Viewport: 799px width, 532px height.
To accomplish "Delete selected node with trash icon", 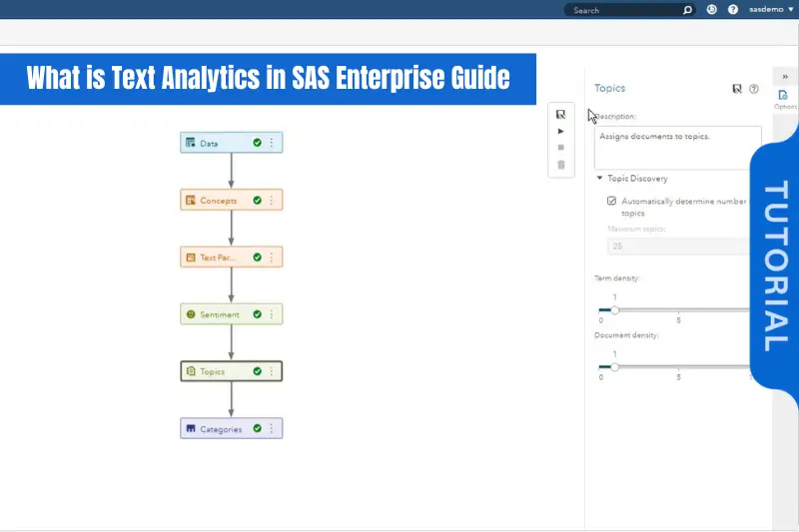I will [x=561, y=165].
